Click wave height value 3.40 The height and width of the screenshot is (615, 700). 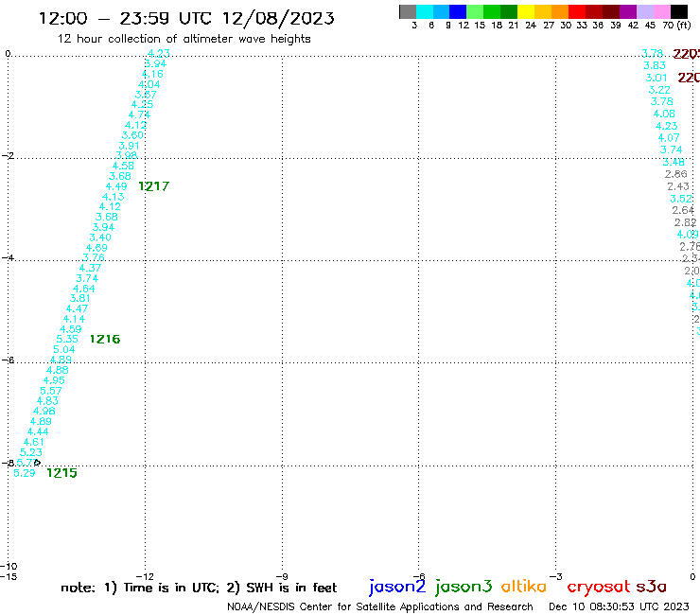click(x=100, y=237)
